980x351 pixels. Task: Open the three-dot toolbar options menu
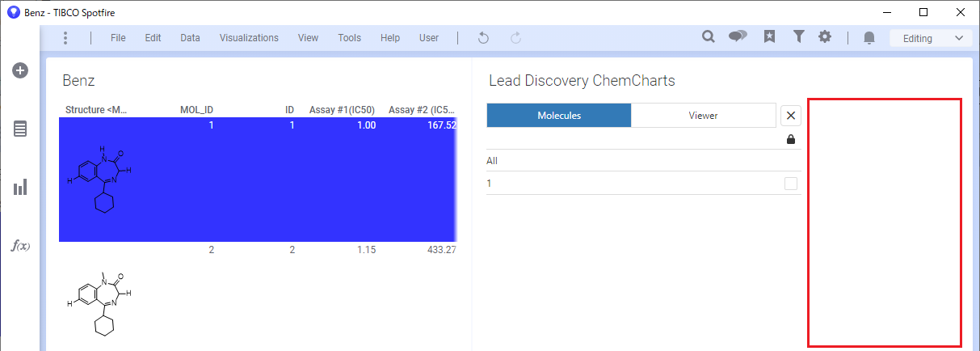point(65,38)
